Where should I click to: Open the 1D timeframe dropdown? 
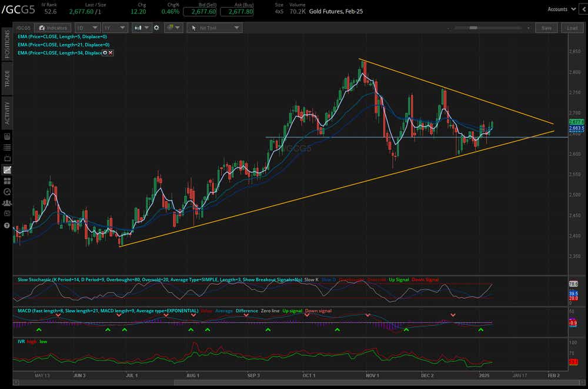click(87, 27)
